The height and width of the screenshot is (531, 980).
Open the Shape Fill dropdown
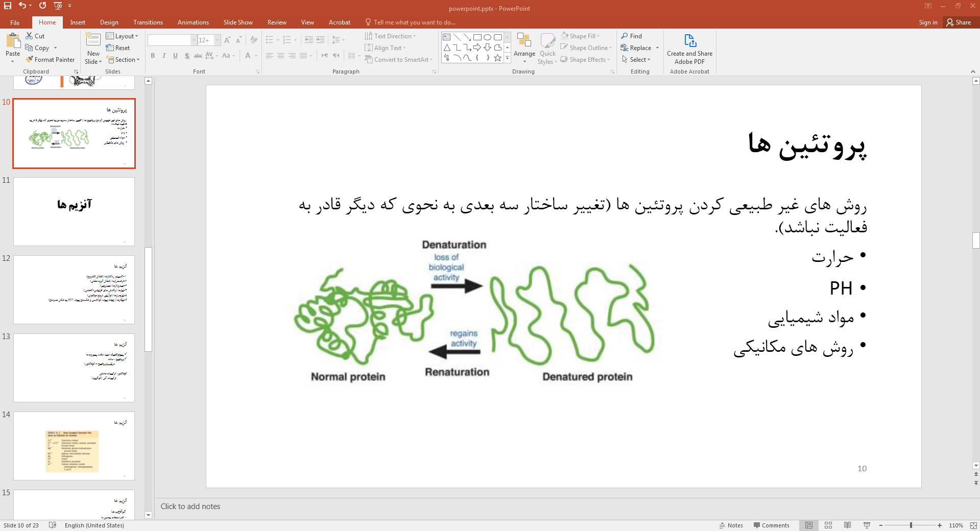click(581, 36)
